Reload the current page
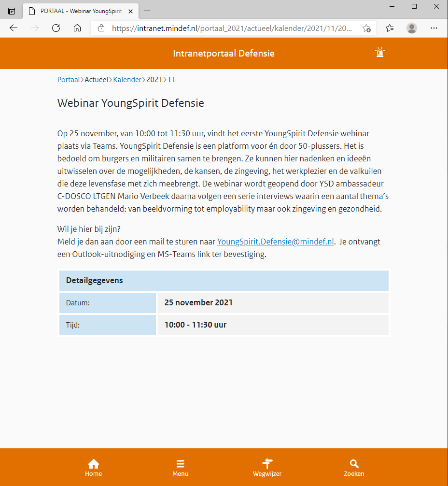 [x=56, y=28]
